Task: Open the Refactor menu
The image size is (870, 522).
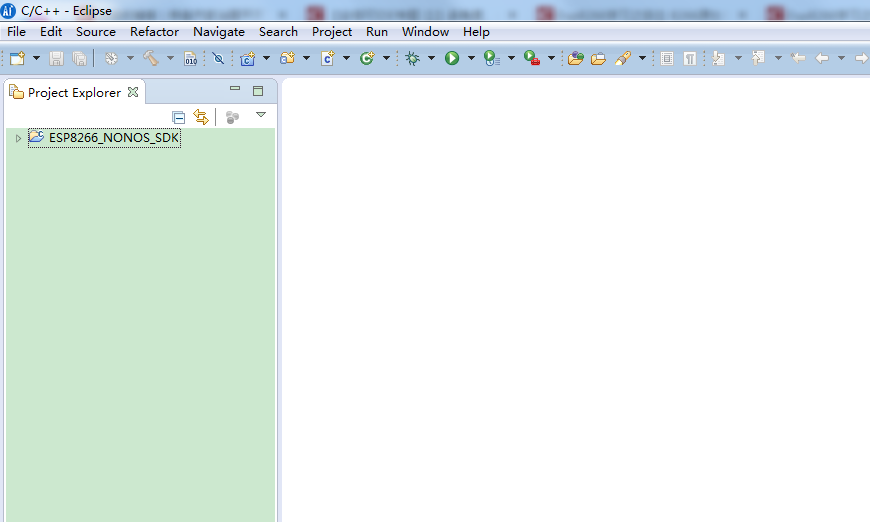Action: tap(154, 32)
